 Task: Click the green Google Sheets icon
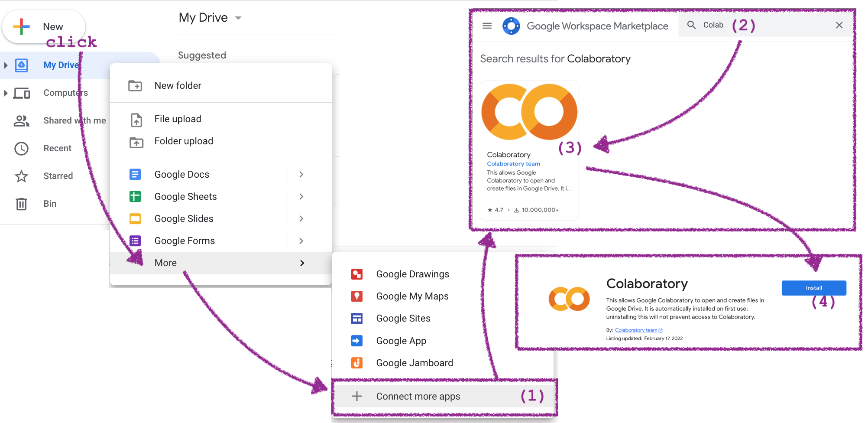click(x=135, y=196)
